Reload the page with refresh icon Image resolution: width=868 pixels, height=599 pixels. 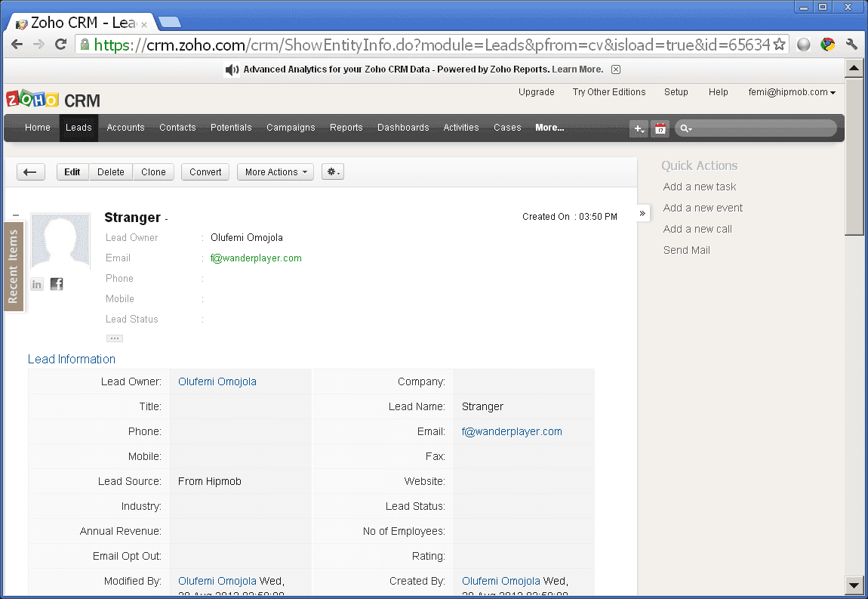(60, 45)
